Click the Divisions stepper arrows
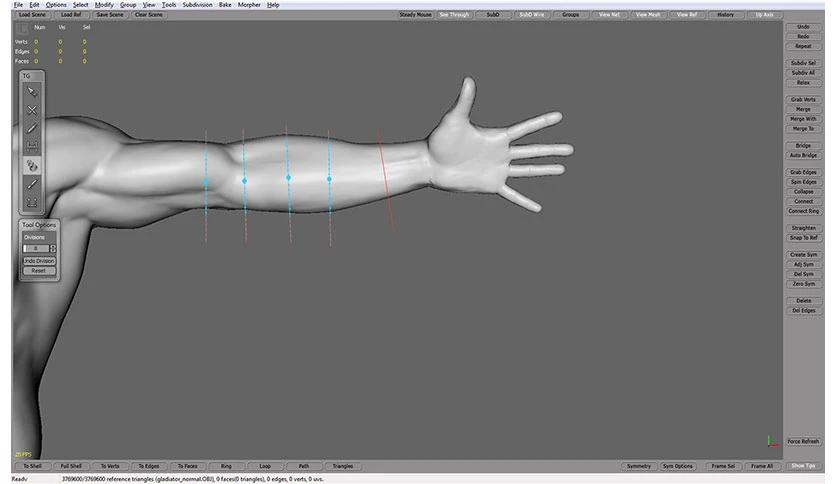The image size is (836, 484). pos(53,249)
